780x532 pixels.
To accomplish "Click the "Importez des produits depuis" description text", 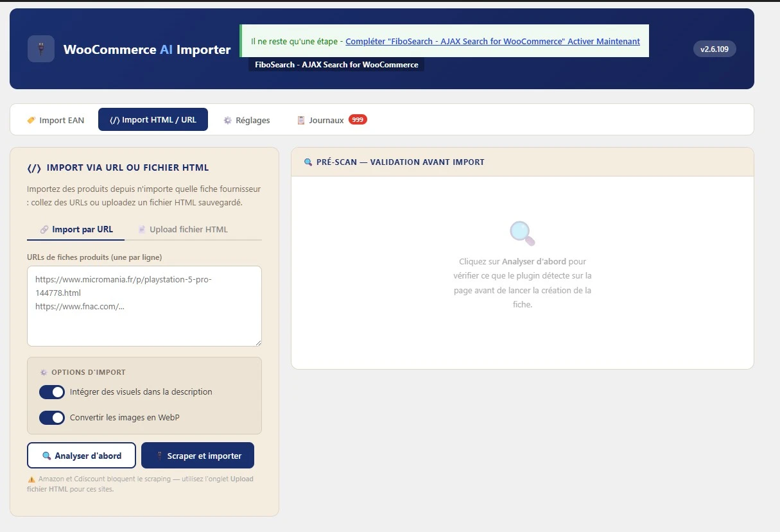I will (144, 196).
